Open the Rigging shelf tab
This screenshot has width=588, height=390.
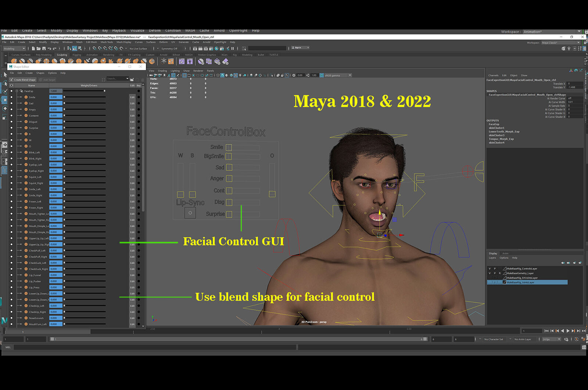tap(76, 55)
